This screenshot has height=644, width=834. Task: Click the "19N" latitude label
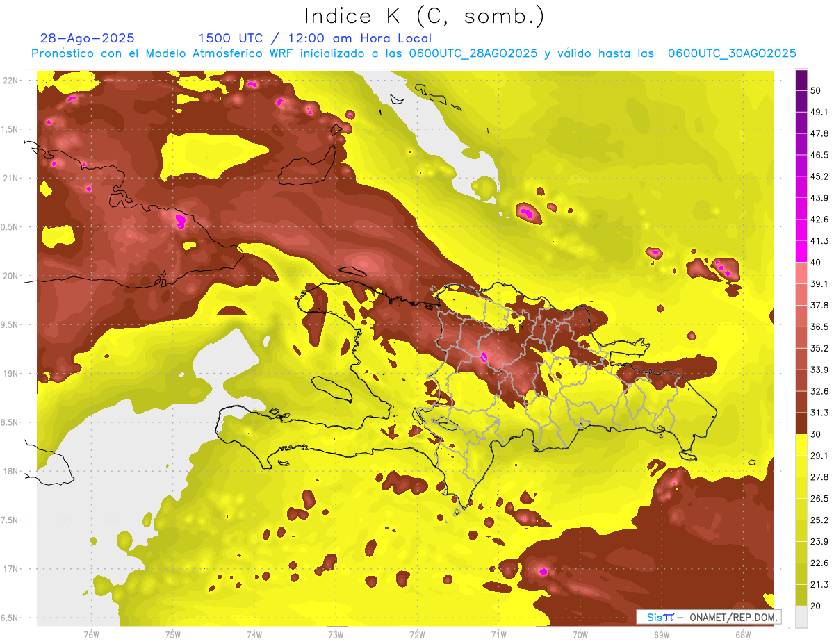(x=12, y=374)
